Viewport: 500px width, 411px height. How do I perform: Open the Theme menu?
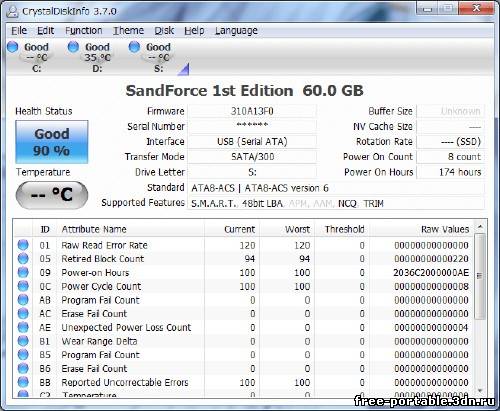[x=128, y=31]
